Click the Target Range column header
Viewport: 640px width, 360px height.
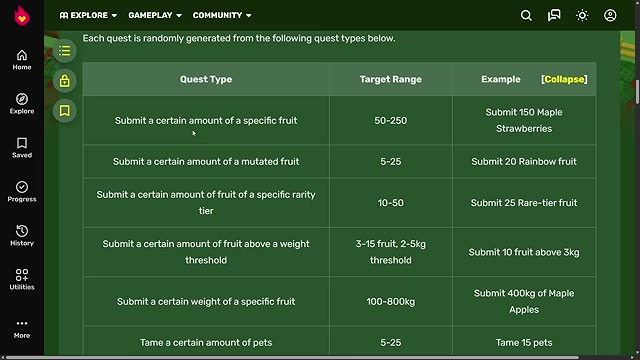391,79
